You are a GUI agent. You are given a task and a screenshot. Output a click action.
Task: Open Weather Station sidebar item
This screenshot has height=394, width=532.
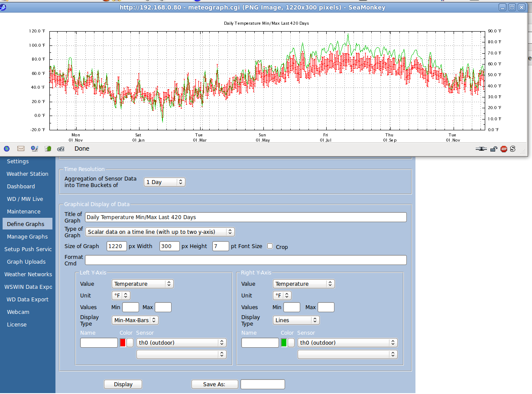click(x=27, y=174)
